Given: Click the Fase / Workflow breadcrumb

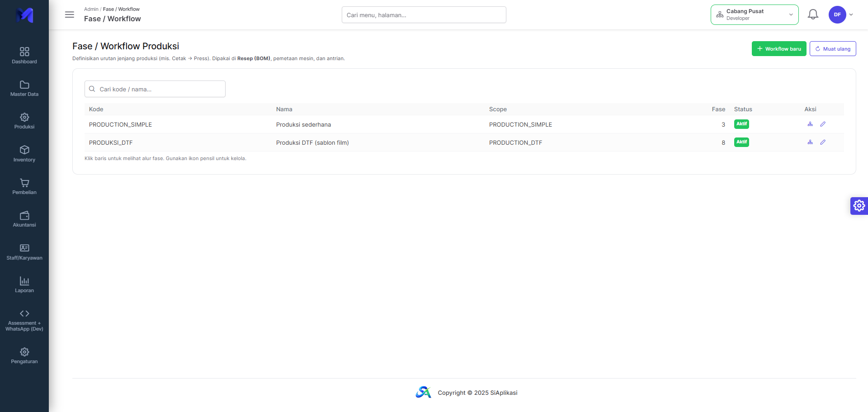Looking at the screenshot, I should click(x=121, y=9).
